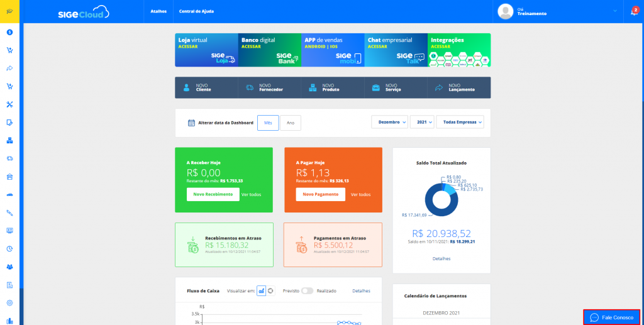Click Novo Fornecedor shortcut
The image size is (644, 325).
(x=269, y=87)
